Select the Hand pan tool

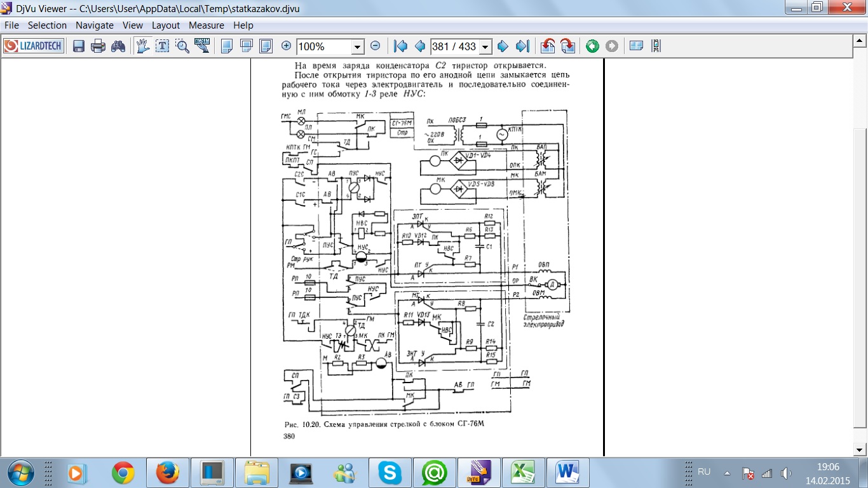[143, 46]
